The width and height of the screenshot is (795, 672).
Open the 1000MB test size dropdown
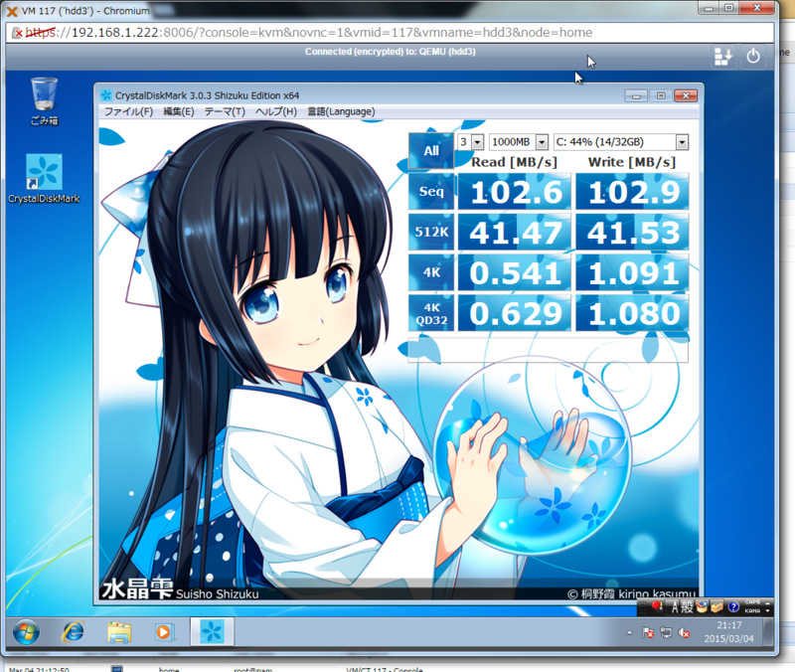(x=518, y=142)
